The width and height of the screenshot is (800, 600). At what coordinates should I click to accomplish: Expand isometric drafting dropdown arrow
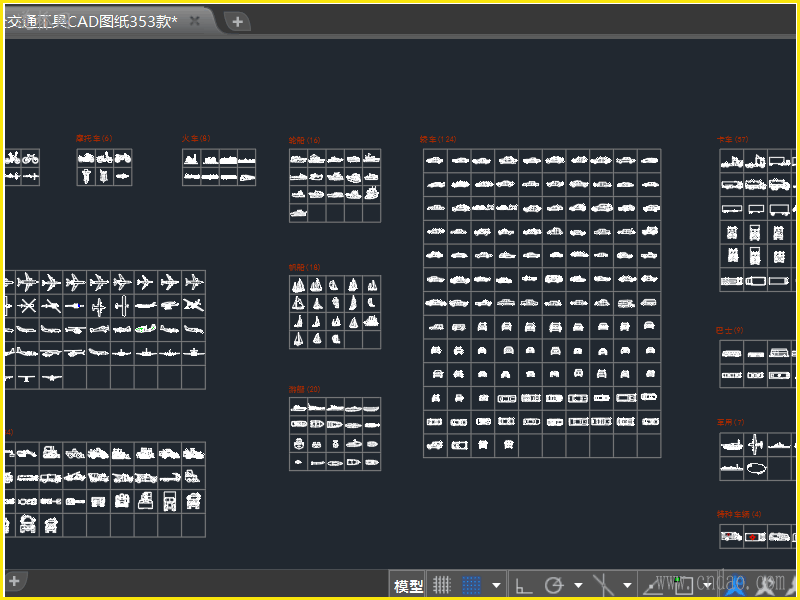tap(628, 585)
